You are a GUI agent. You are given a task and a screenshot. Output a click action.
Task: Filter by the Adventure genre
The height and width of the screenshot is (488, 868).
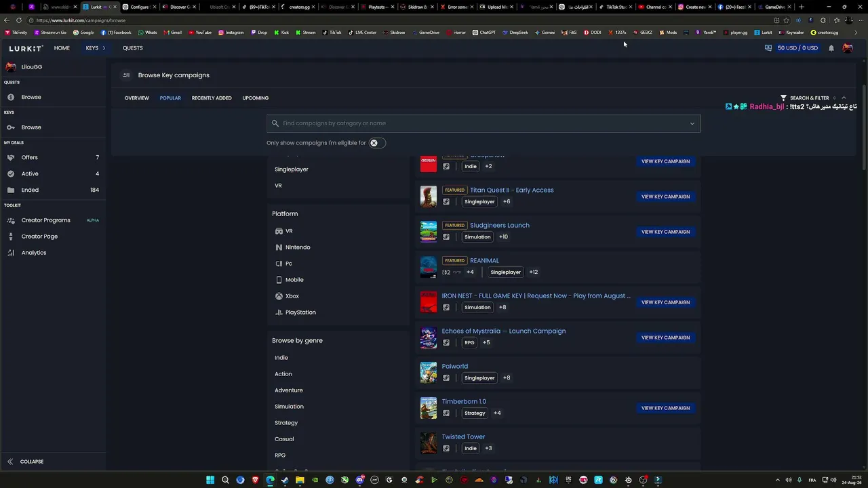coord(289,390)
